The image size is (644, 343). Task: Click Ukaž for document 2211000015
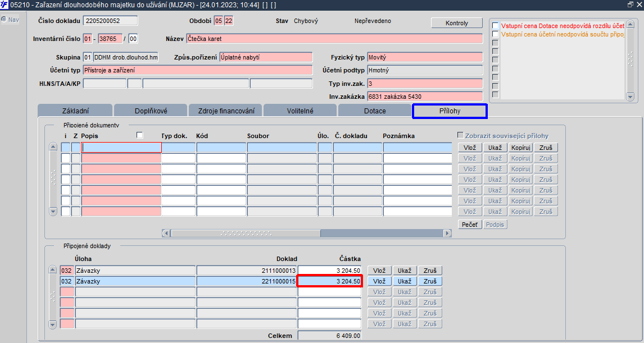click(x=405, y=281)
